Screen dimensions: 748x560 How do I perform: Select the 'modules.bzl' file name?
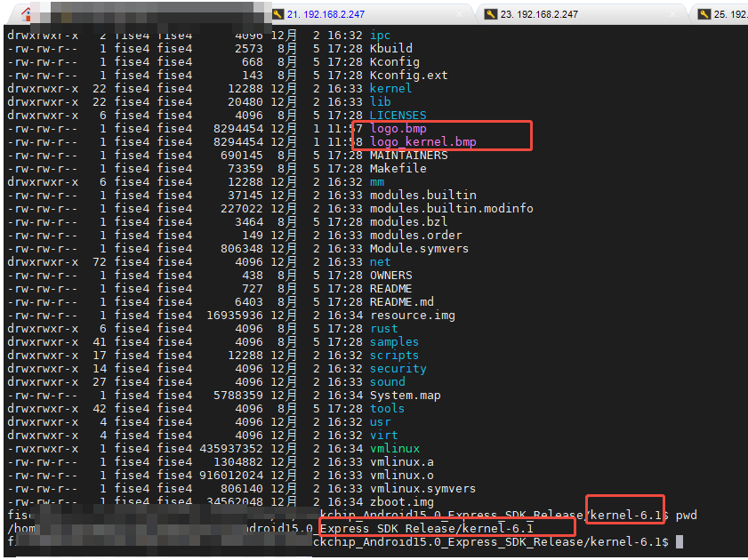tap(409, 222)
